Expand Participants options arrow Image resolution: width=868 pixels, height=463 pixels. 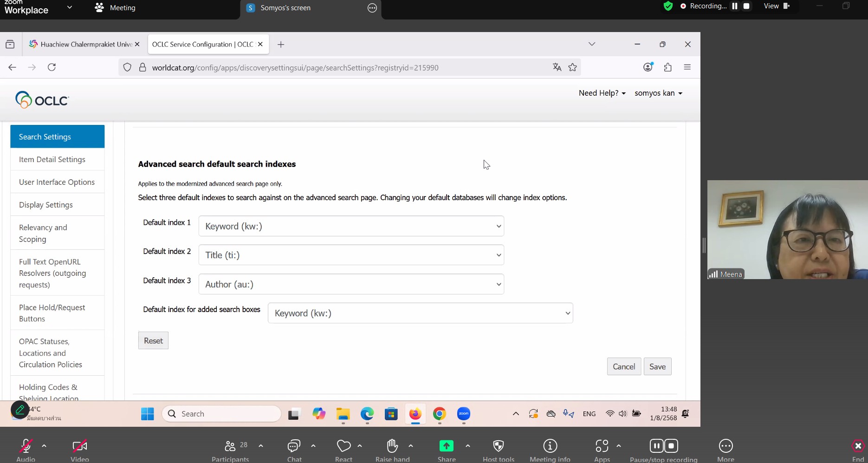pos(261,446)
